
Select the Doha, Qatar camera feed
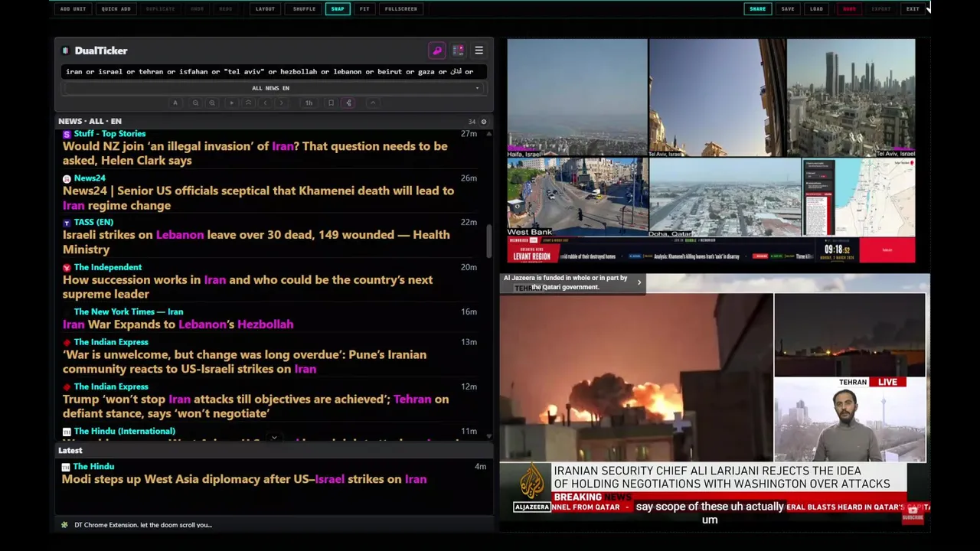click(x=725, y=197)
